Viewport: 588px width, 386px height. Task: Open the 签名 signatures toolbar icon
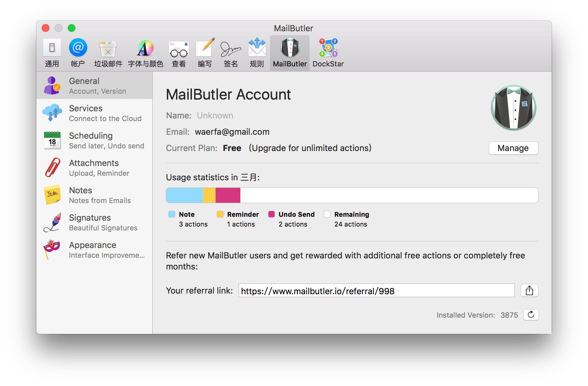231,49
